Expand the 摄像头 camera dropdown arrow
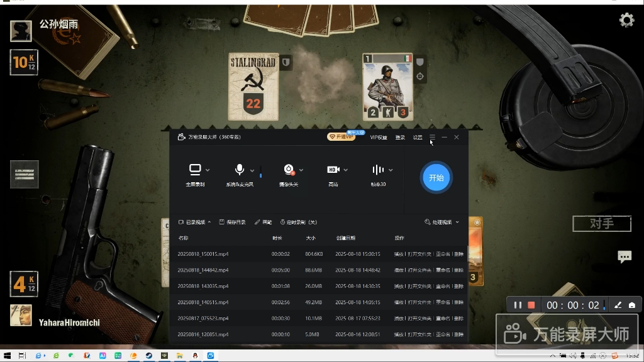This screenshot has width=644, height=362. click(x=301, y=170)
